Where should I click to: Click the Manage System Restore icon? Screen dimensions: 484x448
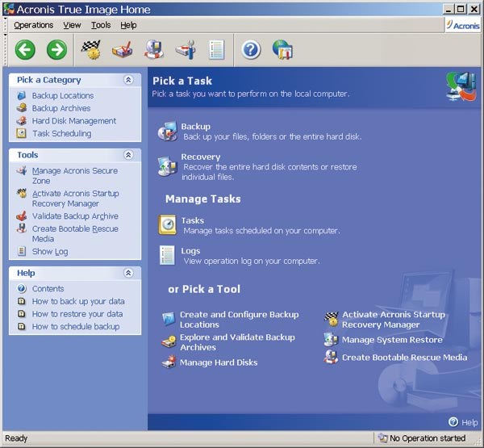331,340
